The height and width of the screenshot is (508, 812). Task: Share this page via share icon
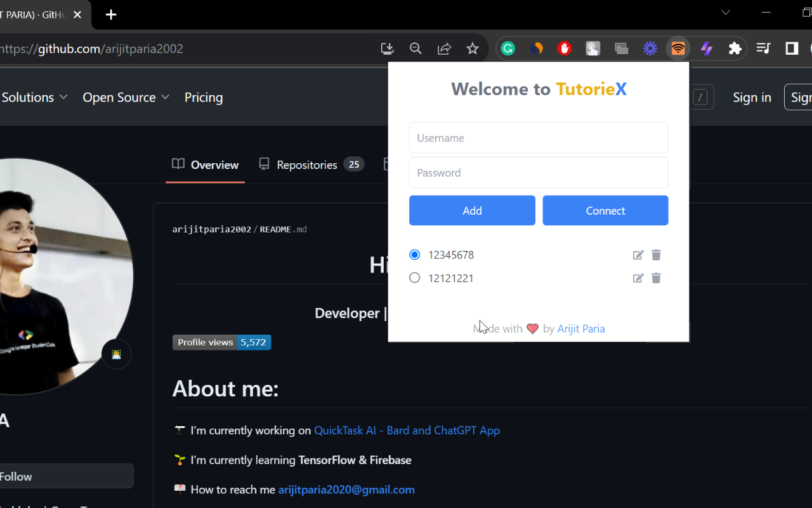point(444,48)
